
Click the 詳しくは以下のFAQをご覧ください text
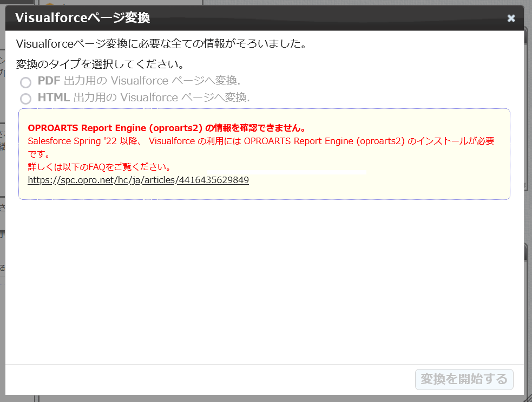coord(99,167)
